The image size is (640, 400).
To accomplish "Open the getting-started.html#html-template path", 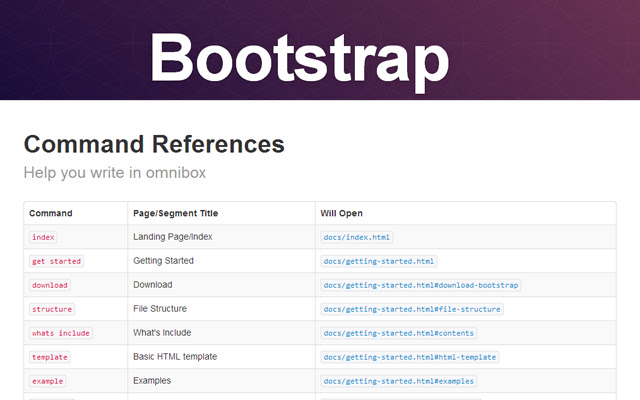I will (x=409, y=357).
